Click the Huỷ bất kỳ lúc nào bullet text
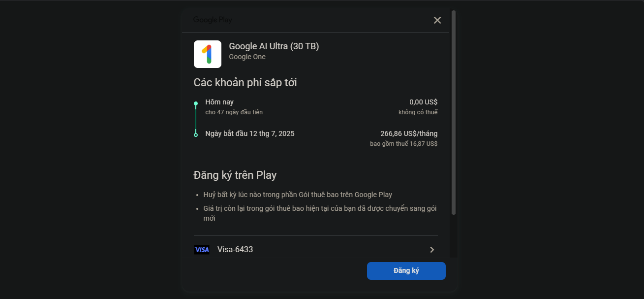 coord(298,195)
